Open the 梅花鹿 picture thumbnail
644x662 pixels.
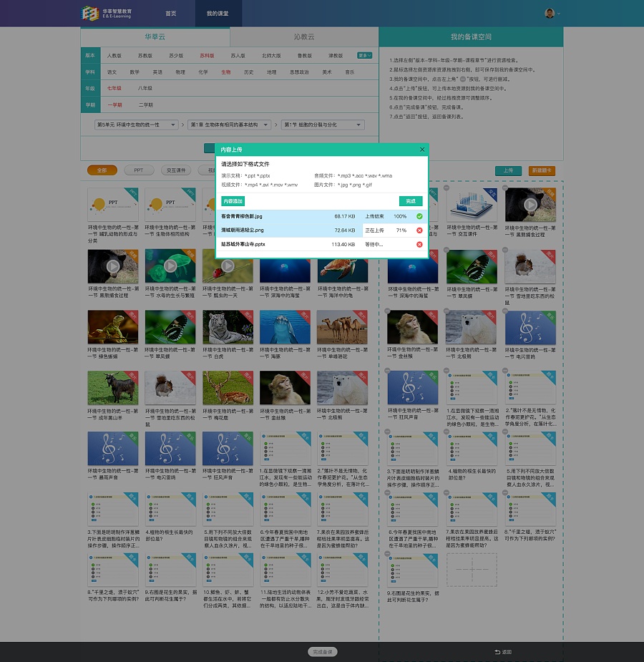228,388
